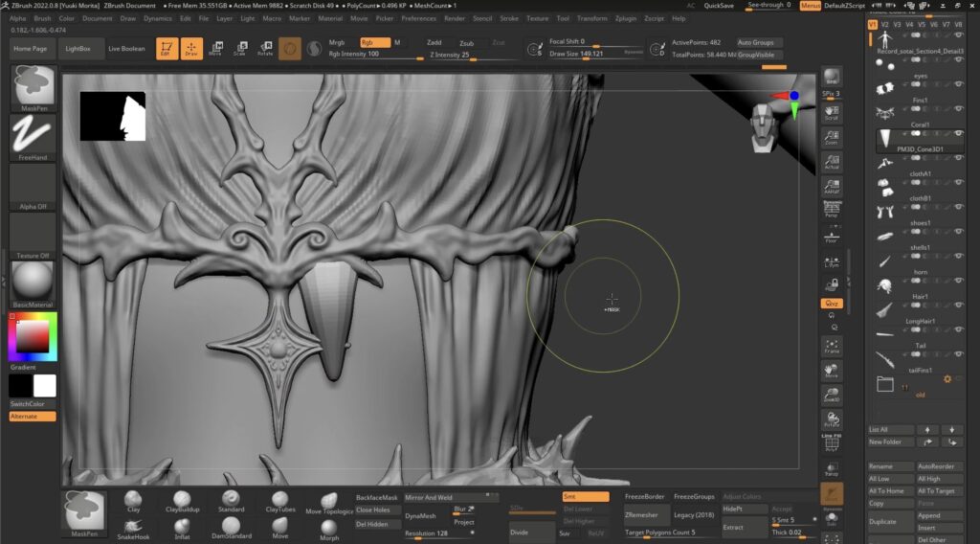Select the ClayBuildup brush
This screenshot has height=544, width=980.
183,500
